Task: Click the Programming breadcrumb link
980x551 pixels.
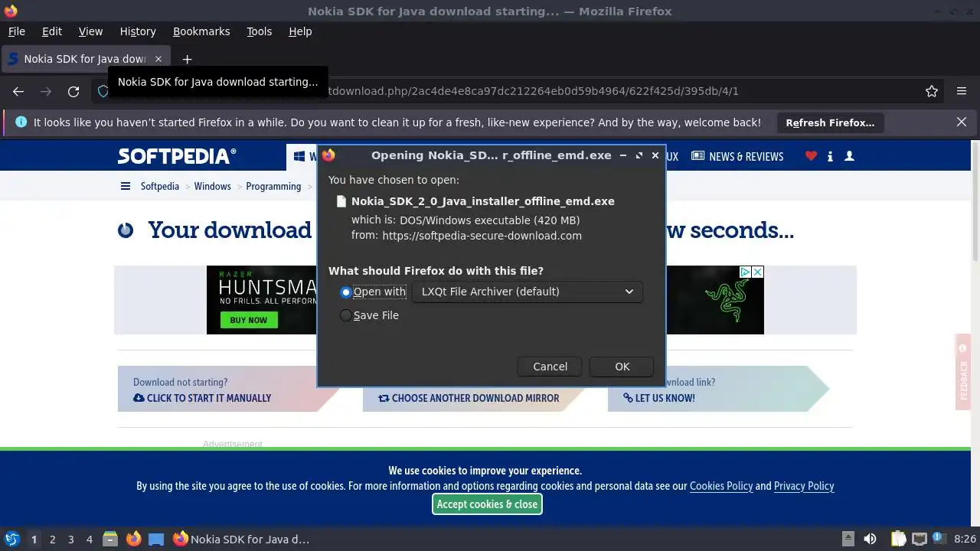Action: 273,186
